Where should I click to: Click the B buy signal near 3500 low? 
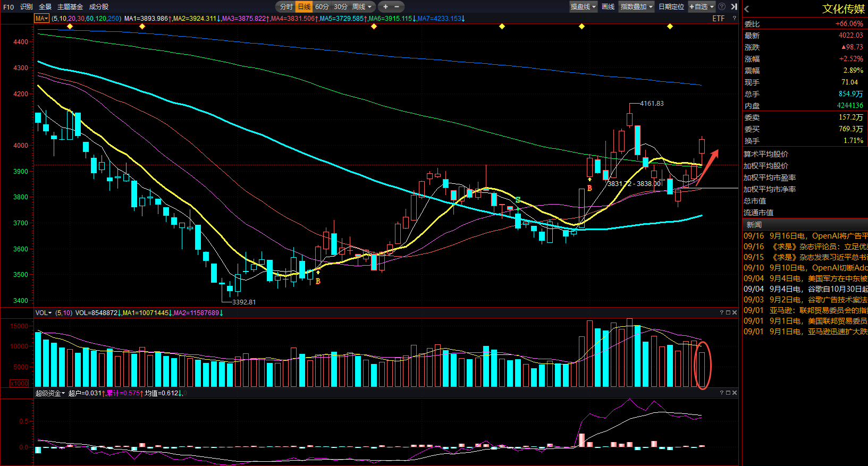click(x=318, y=281)
